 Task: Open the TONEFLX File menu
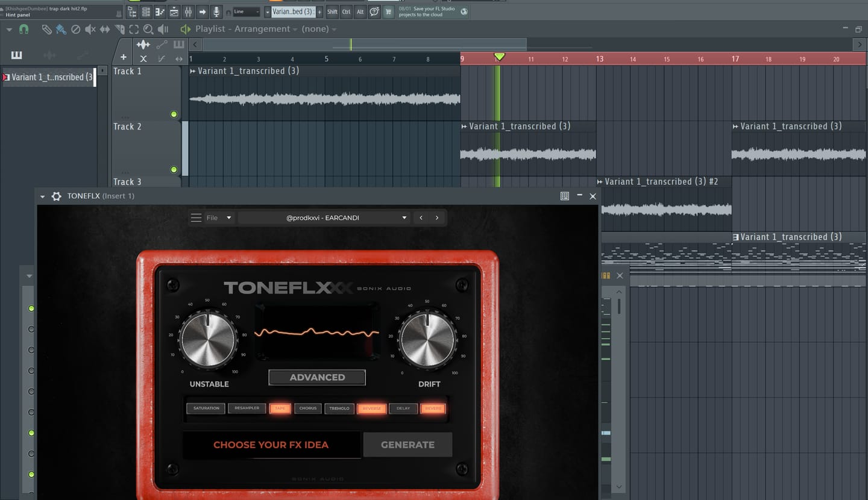click(219, 217)
